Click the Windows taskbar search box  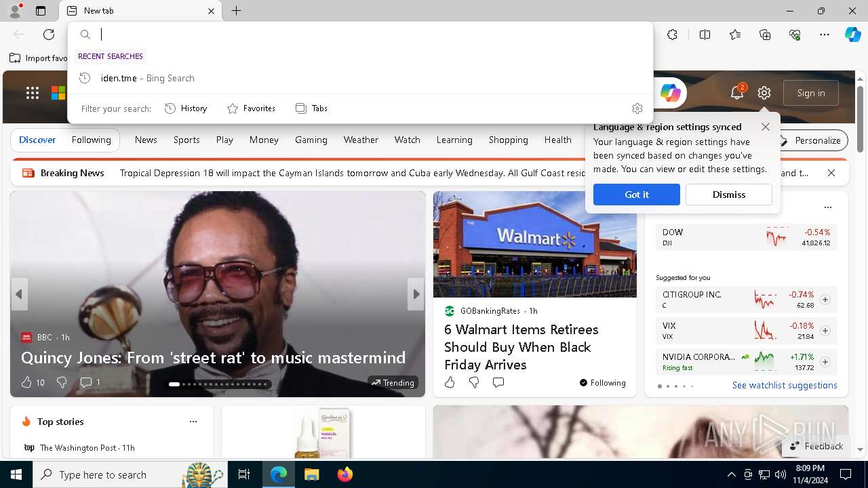pyautogui.click(x=130, y=474)
